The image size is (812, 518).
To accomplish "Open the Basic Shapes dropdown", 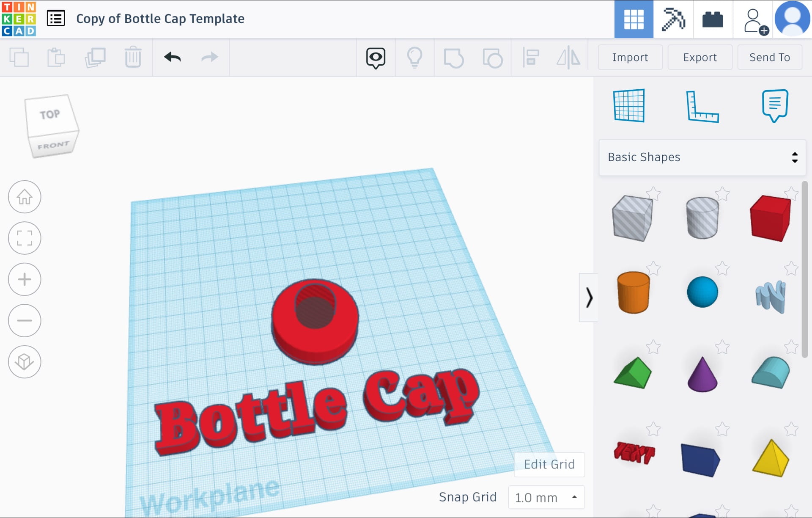I will (x=702, y=157).
